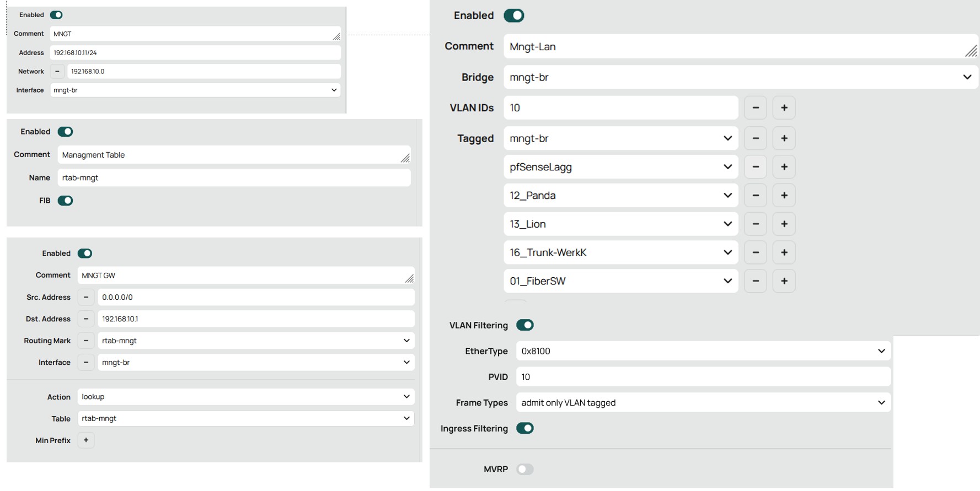Click the Name field containing rtab-mngt
The height and width of the screenshot is (491, 980).
[x=234, y=178]
